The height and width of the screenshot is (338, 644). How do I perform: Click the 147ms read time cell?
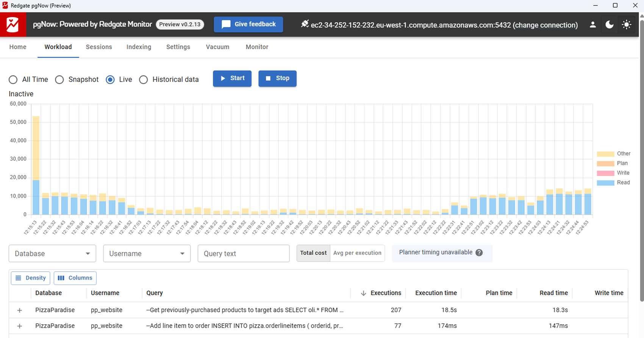[x=558, y=326]
